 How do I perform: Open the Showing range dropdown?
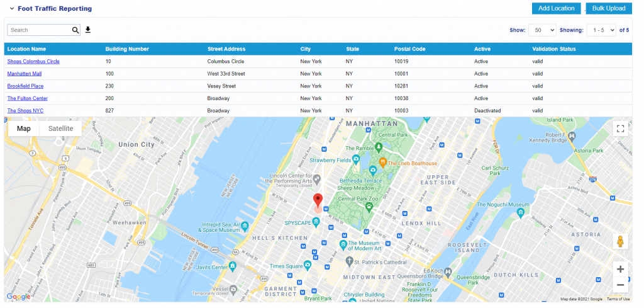[601, 30]
